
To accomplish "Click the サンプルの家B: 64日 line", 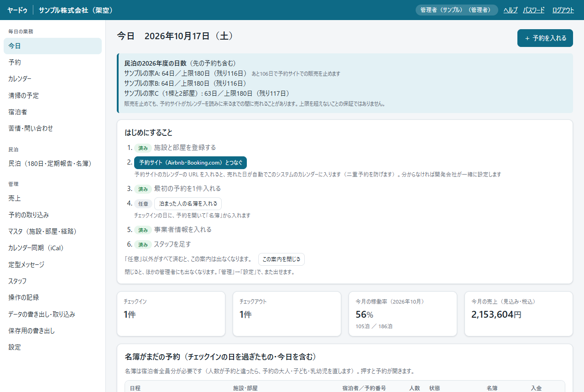I will click(x=186, y=83).
